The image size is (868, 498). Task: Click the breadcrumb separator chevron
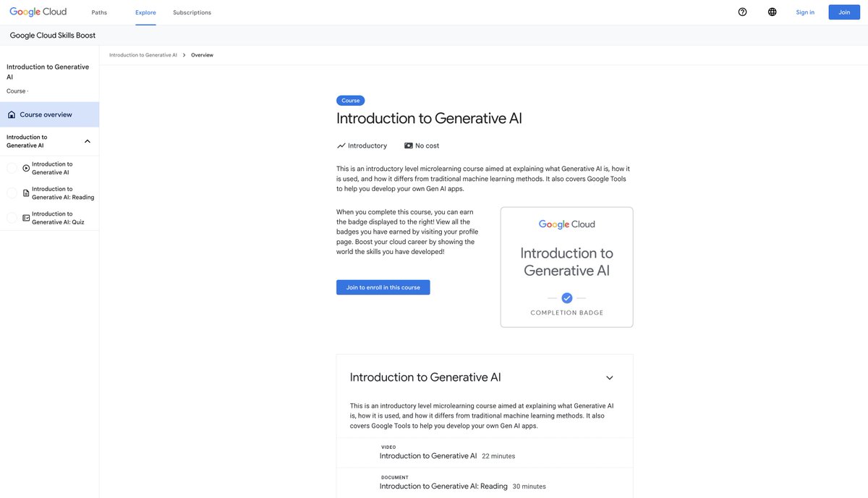coord(184,55)
